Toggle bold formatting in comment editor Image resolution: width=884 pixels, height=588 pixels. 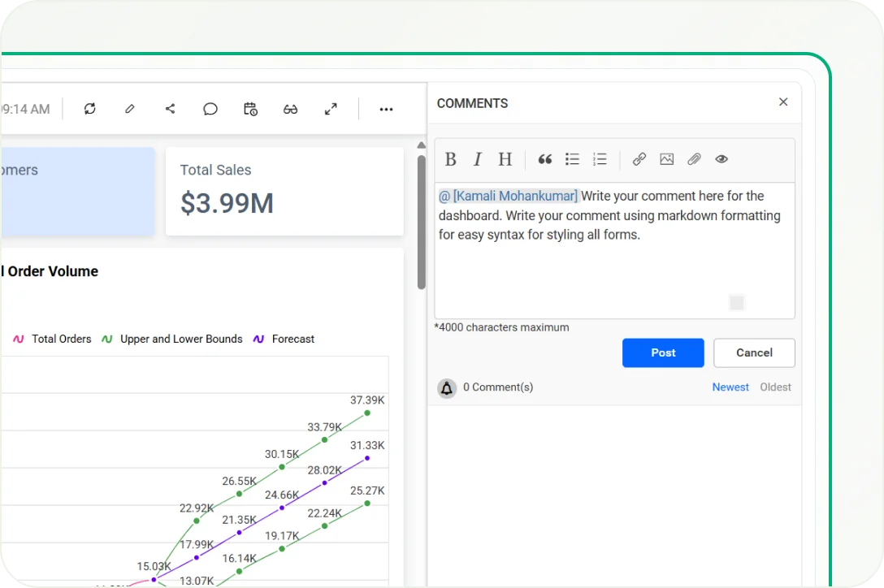pos(451,159)
